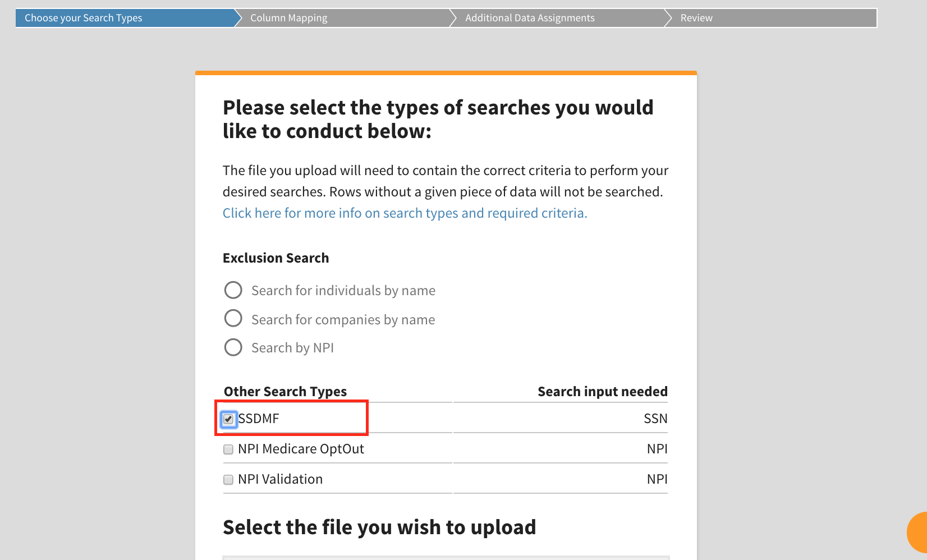The image size is (927, 560).
Task: Go to the Column Mapping step
Action: click(288, 17)
